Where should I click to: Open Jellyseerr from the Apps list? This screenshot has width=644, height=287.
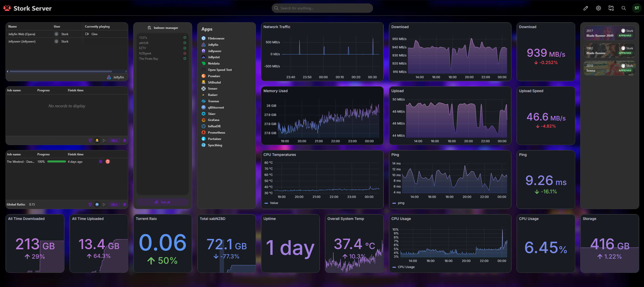point(211,51)
